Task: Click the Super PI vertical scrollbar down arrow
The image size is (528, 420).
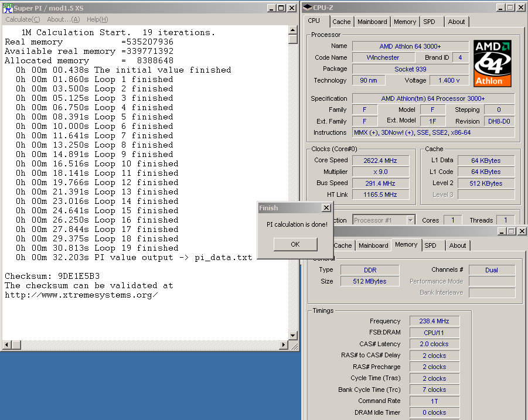Action: 293,336
